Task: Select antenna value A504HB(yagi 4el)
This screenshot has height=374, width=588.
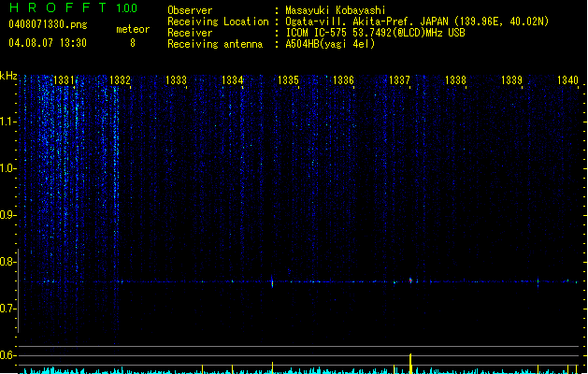Action: click(330, 44)
